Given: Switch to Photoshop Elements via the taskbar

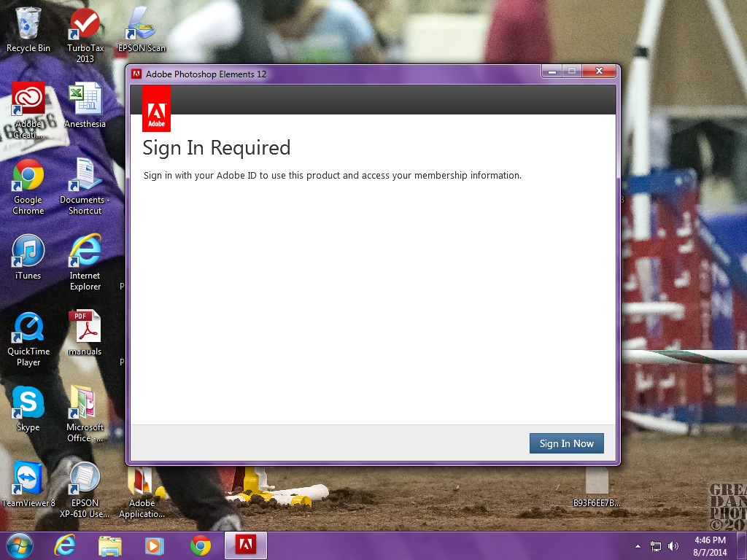Looking at the screenshot, I should tap(245, 545).
